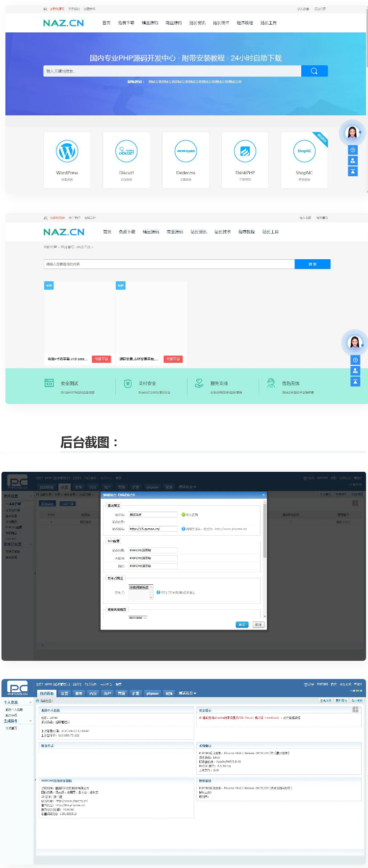Switch to the phpsso tab in bottom admin panel

tap(152, 693)
